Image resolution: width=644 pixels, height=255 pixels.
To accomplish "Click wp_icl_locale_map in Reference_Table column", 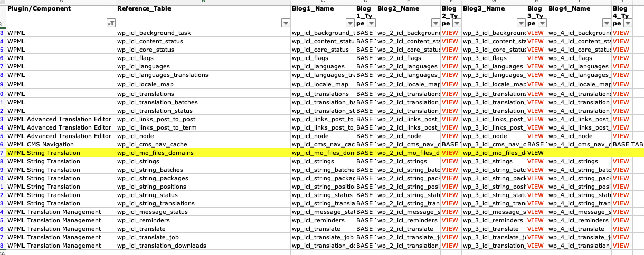I will pyautogui.click(x=145, y=84).
